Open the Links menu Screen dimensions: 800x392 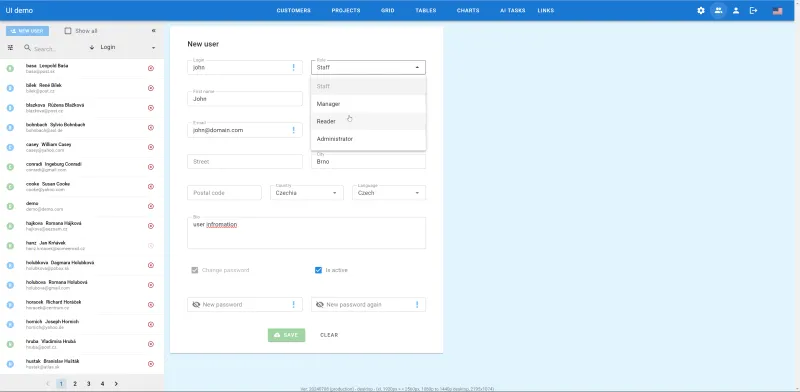(x=545, y=11)
